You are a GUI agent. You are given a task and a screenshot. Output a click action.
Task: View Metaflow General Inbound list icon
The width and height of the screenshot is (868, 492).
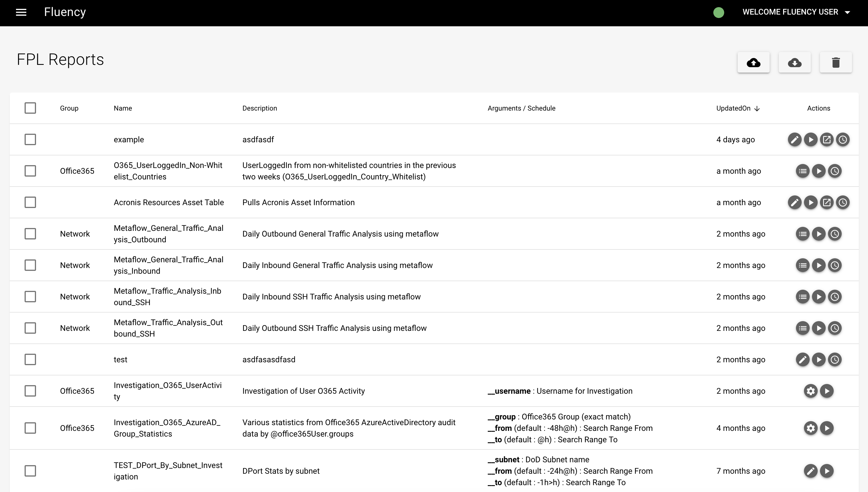coord(803,265)
